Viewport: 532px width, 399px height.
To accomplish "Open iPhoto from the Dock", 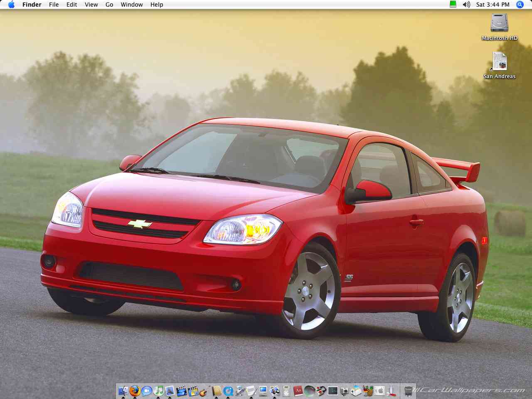I will click(170, 391).
